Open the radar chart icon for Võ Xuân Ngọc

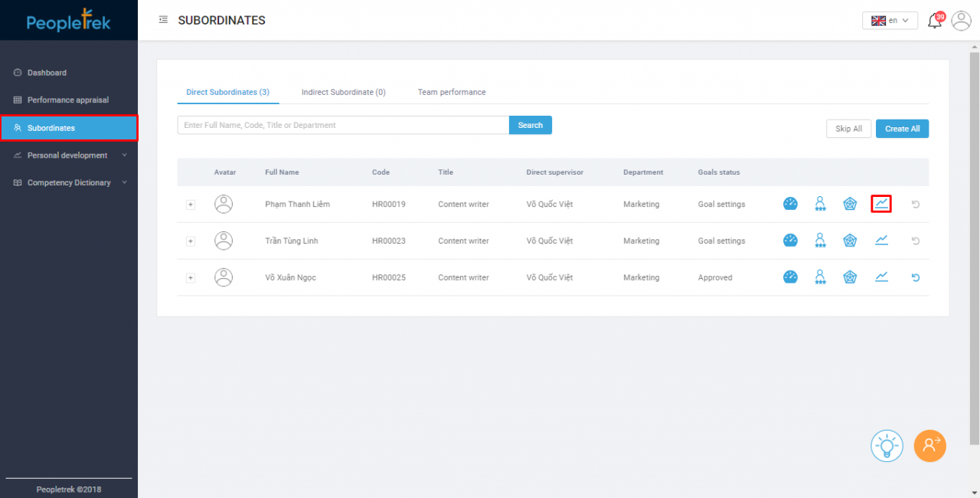pyautogui.click(x=850, y=277)
